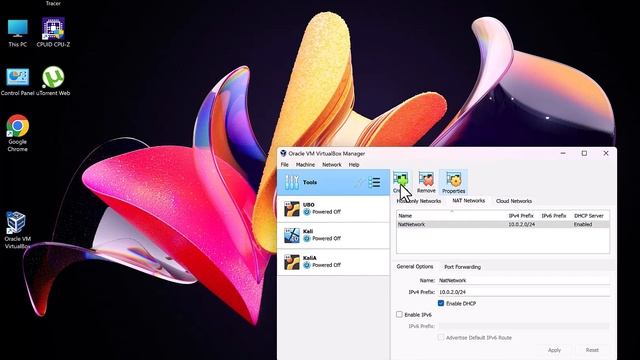Open the File menu
The width and height of the screenshot is (640, 360).
click(284, 165)
